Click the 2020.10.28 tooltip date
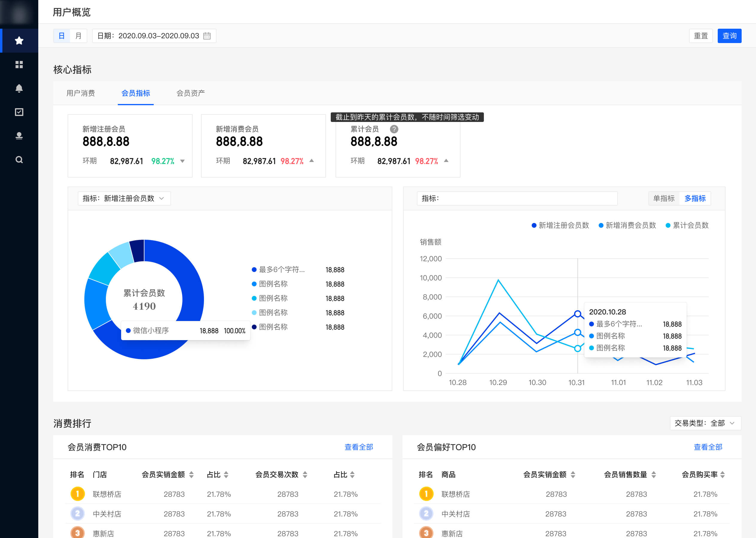The width and height of the screenshot is (756, 538). tap(607, 312)
